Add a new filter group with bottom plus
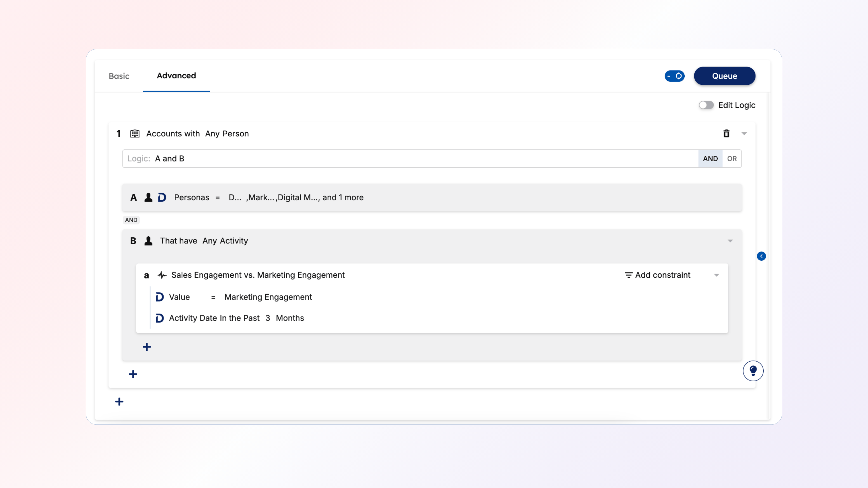Screen dimensions: 868x488 point(119,401)
